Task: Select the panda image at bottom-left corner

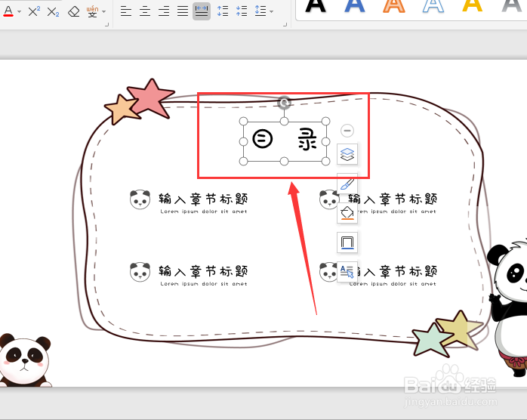Action: [26, 360]
